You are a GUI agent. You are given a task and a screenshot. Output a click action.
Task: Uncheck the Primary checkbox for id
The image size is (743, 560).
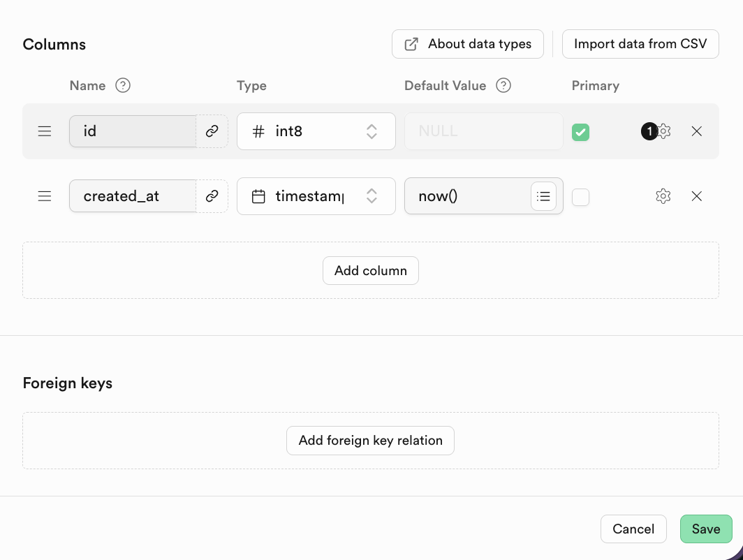580,132
